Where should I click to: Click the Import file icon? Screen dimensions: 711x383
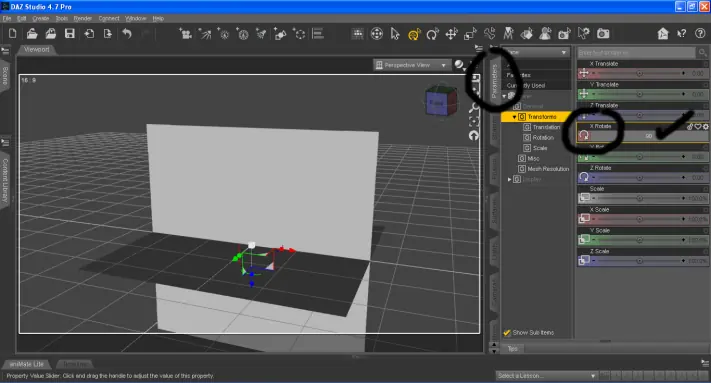coord(89,34)
